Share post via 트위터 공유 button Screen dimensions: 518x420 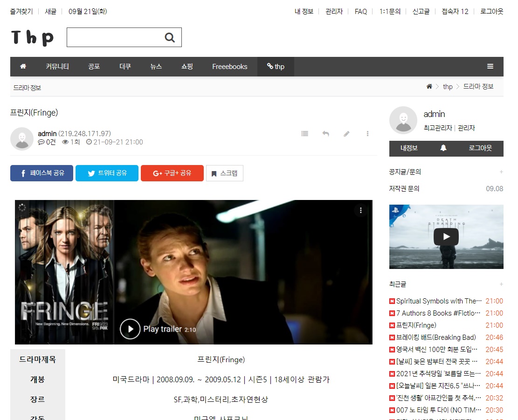click(x=107, y=173)
